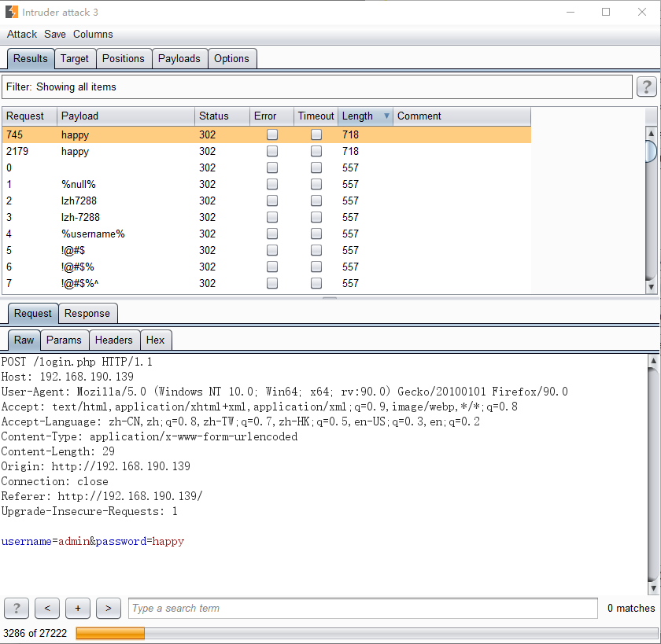The image size is (661, 644).
Task: Click the Filter: Showing all items bar
Action: pos(317,86)
